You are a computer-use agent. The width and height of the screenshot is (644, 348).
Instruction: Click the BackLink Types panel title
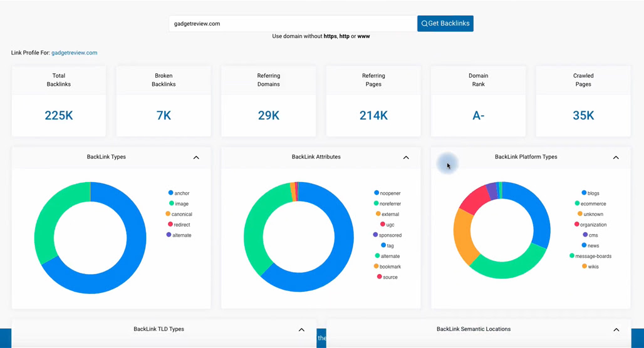pos(106,156)
